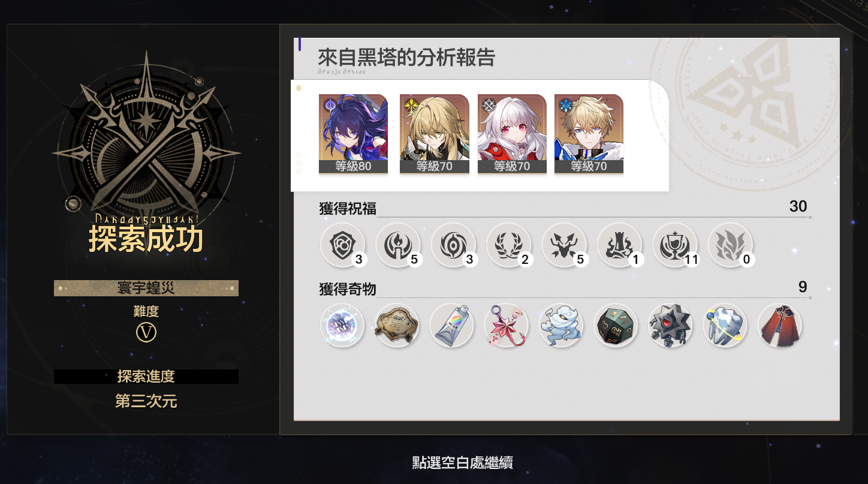Select the Remembrance blessing icon showing 5
This screenshot has height=484, width=868.
tap(398, 245)
